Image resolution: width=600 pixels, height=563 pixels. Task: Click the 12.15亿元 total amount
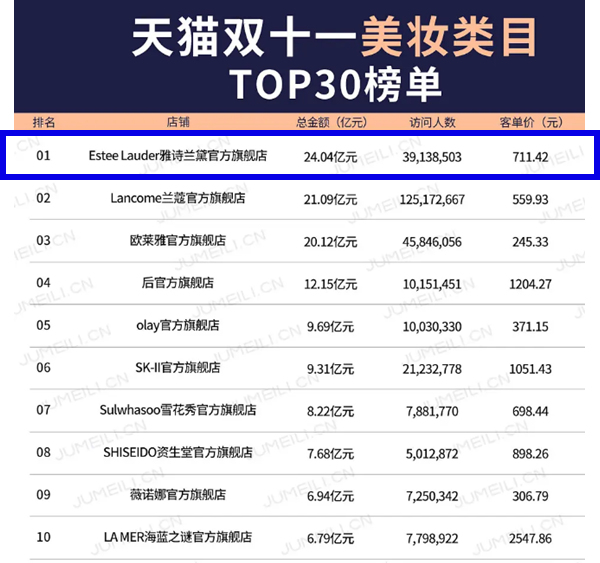331,284
